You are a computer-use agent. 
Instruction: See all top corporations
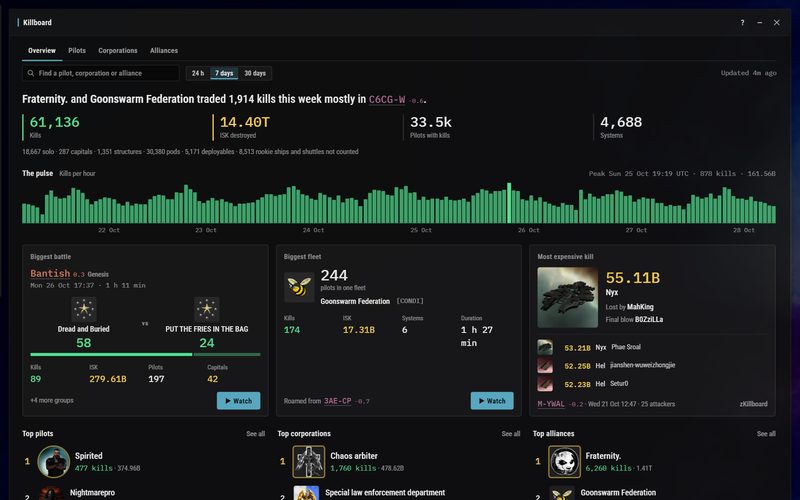511,434
